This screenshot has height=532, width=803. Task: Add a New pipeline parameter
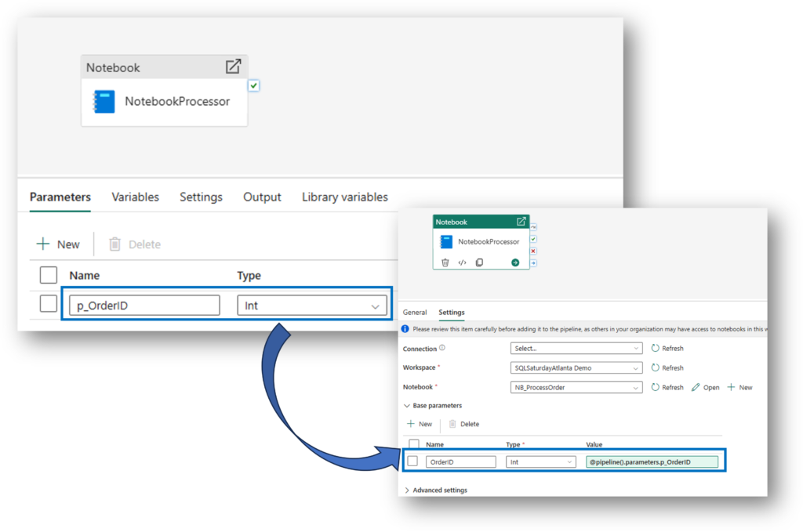tap(58, 244)
